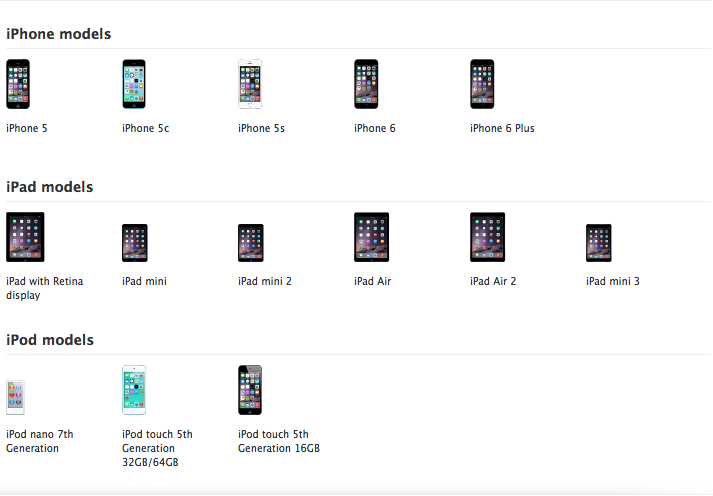Click the iPhone 5c text label
Viewport: 713px width, 496px height.
pos(146,128)
